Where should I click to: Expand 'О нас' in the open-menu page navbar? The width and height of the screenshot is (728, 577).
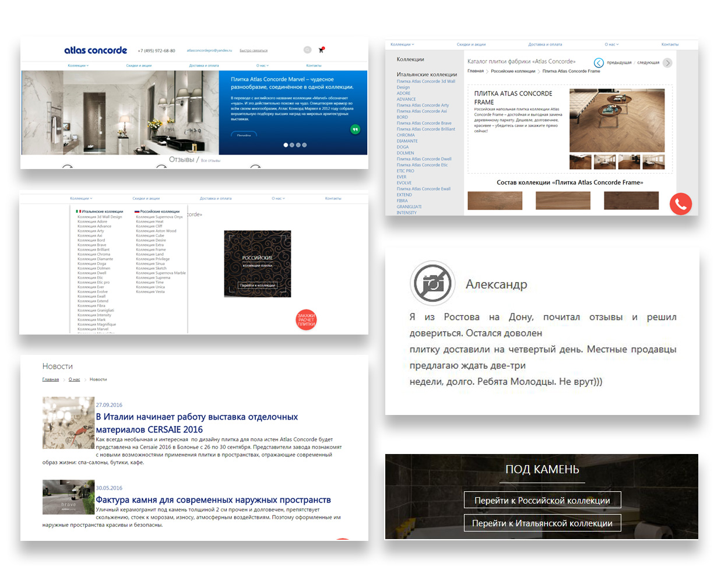click(x=278, y=199)
